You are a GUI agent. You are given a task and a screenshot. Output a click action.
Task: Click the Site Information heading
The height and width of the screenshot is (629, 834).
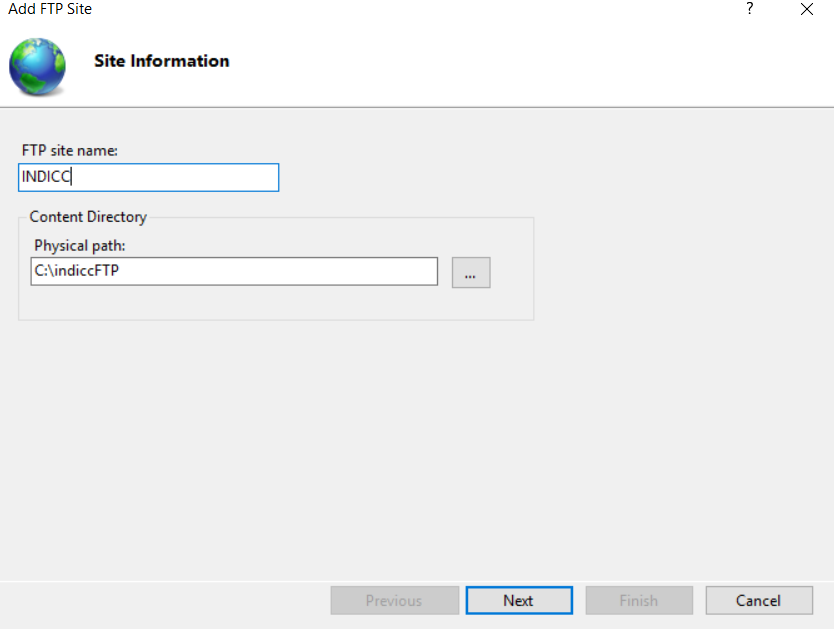(161, 61)
